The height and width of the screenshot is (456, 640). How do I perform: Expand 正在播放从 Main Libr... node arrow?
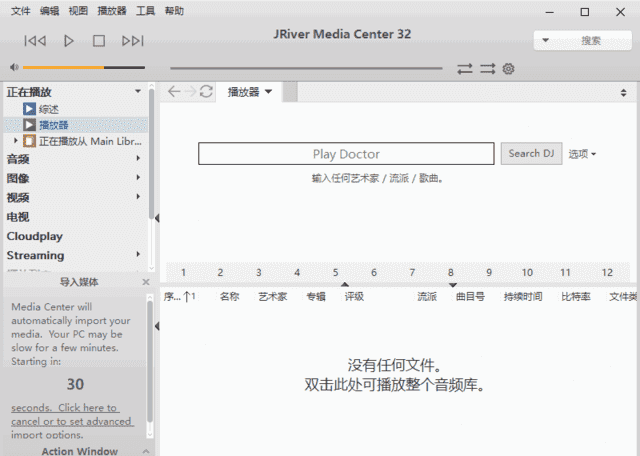pyautogui.click(x=16, y=141)
